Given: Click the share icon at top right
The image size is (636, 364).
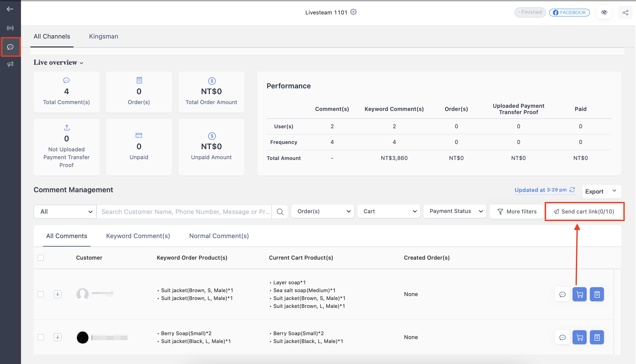Looking at the screenshot, I should [x=626, y=13].
